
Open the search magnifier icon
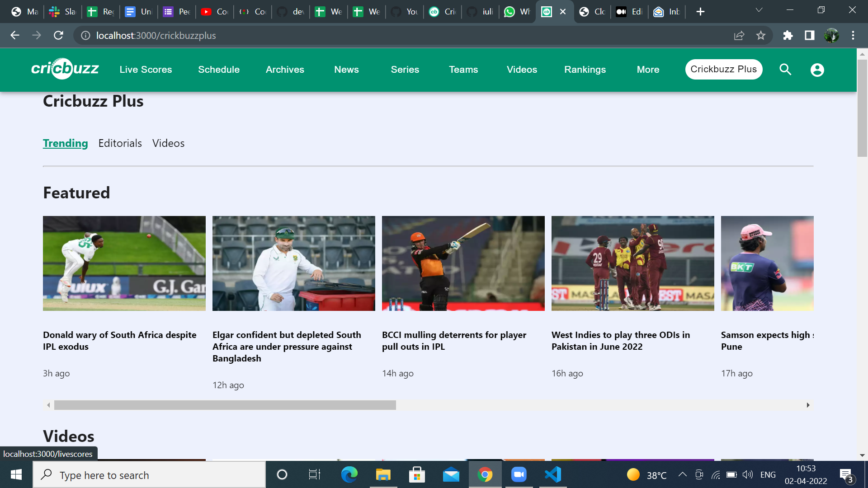[785, 70]
